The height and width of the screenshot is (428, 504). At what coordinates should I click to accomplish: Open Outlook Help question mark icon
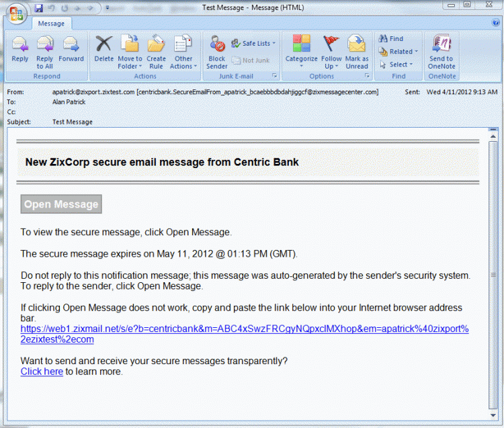click(495, 22)
